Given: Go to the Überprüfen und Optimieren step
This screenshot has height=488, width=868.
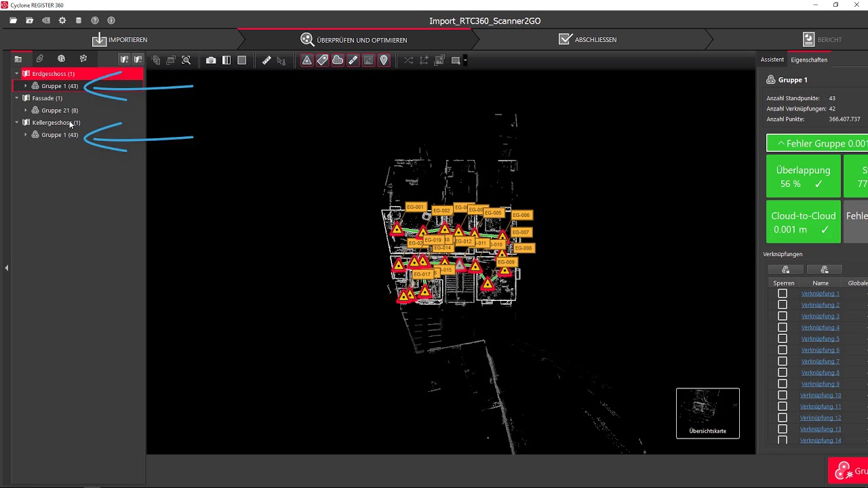Looking at the screenshot, I should pyautogui.click(x=354, y=39).
